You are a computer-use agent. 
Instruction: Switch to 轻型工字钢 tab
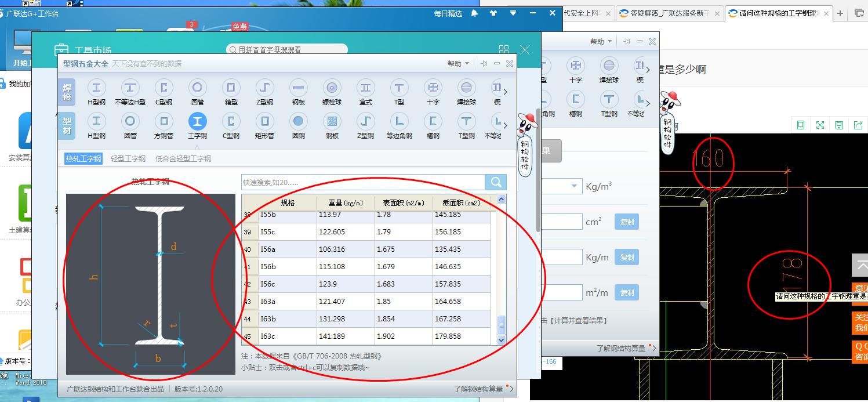pos(128,158)
